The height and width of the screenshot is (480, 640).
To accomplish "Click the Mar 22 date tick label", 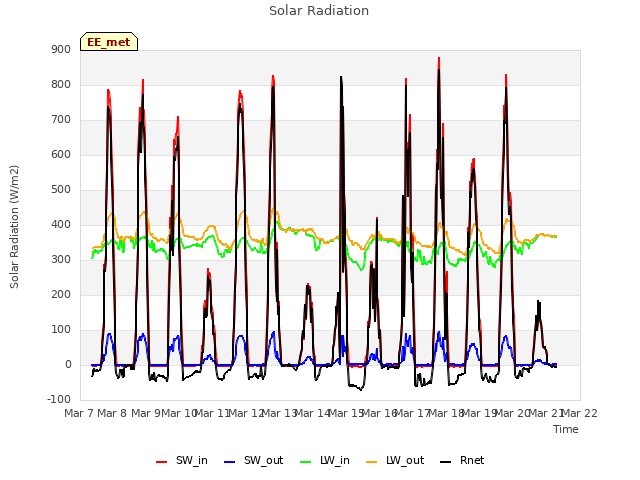I will click(x=580, y=413).
